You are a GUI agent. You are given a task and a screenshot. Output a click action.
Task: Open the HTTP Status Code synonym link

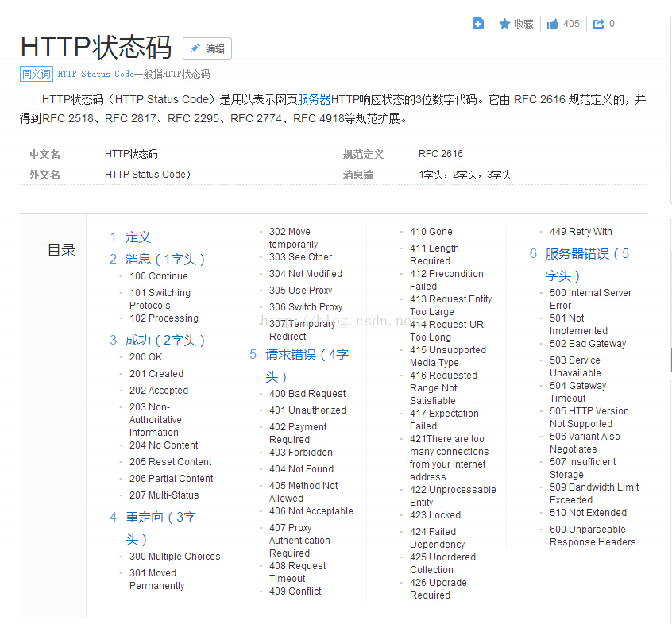point(95,74)
